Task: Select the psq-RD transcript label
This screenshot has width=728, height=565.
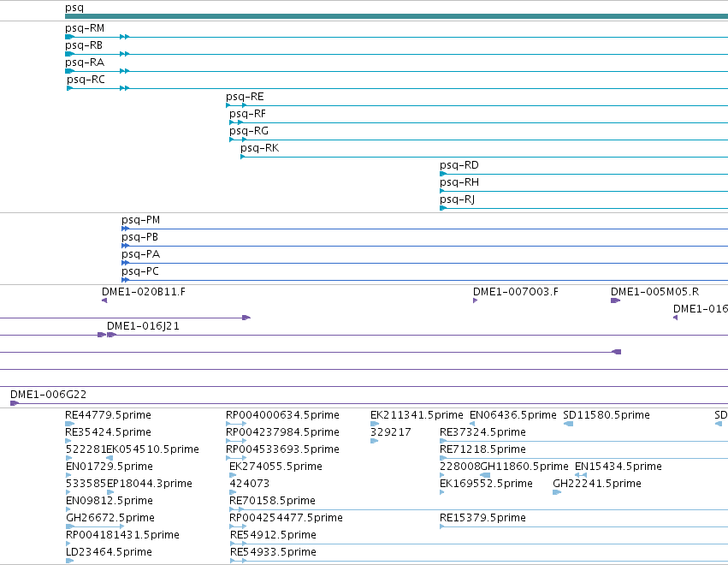Action: pos(459,165)
